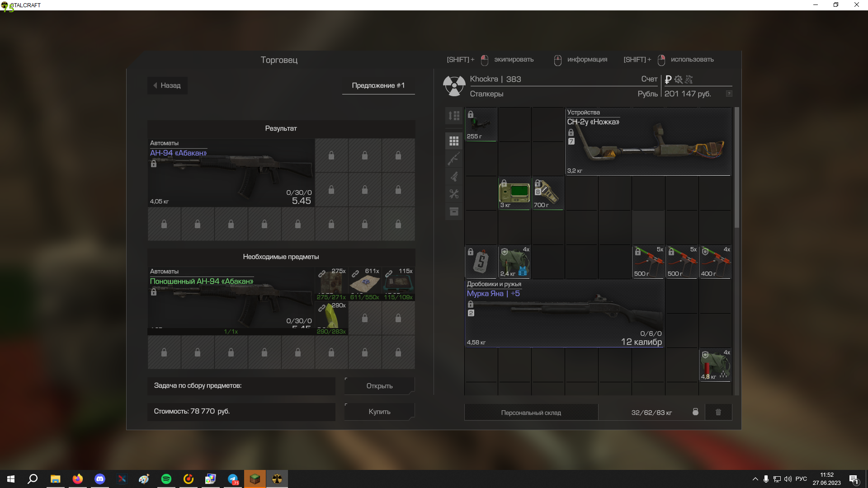This screenshot has height=488, width=868.
Task: Filter inventory by pistol icon
Action: (454, 176)
